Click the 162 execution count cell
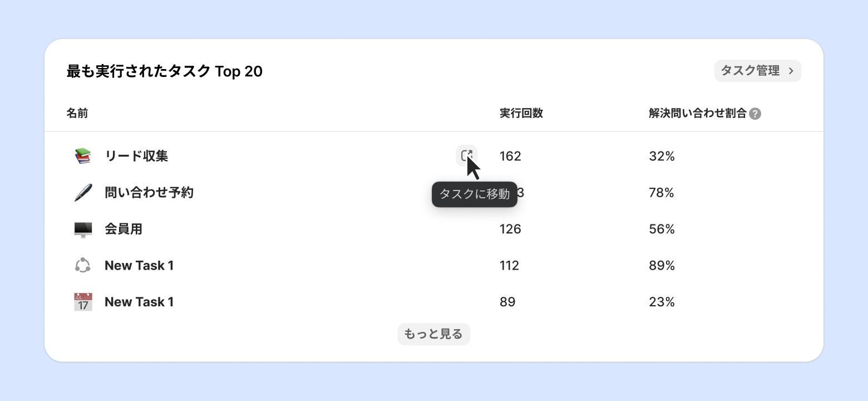Viewport: 868px width, 401px height. tap(510, 156)
